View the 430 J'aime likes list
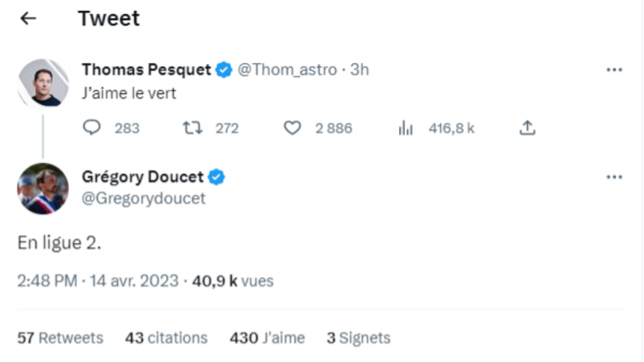644x362 pixels. point(266,338)
